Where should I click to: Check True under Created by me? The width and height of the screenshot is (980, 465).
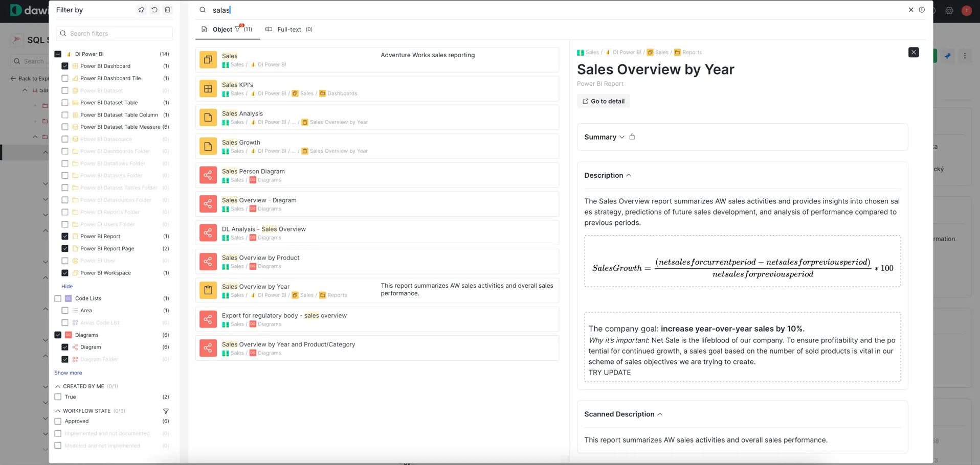click(58, 397)
